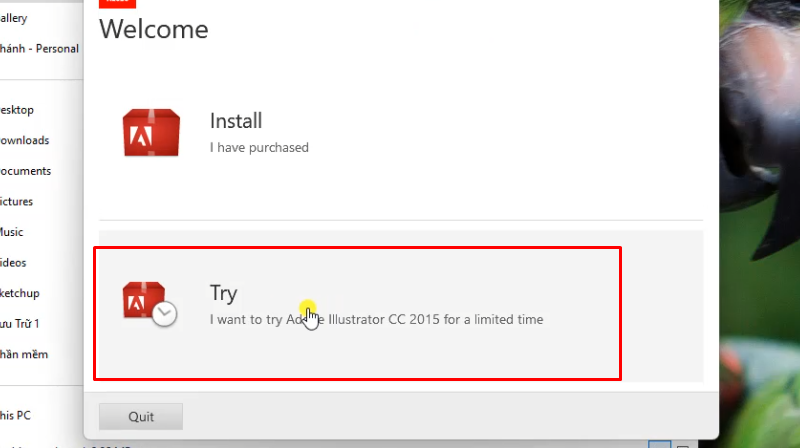Open the Sketchup folder in the sidebar
Screen dimensions: 800x448
pyautogui.click(x=20, y=293)
